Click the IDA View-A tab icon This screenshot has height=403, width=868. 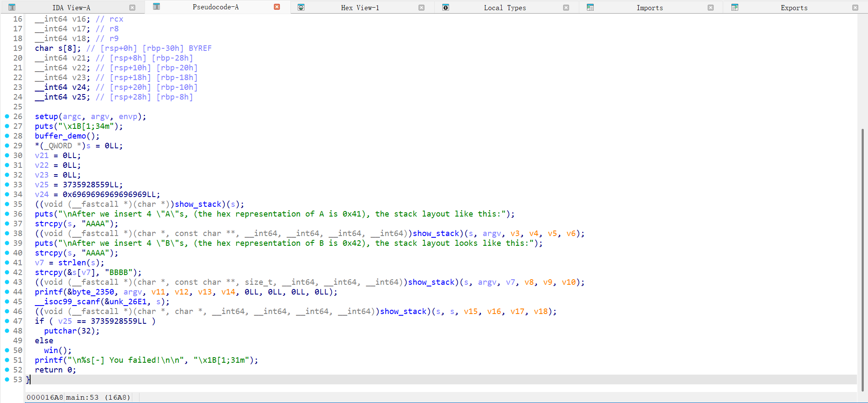12,7
